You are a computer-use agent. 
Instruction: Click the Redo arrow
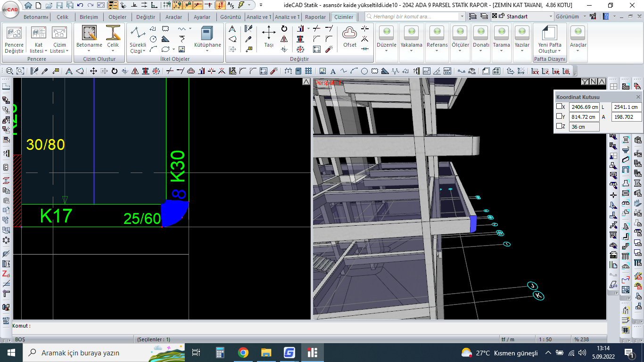(x=90, y=5)
